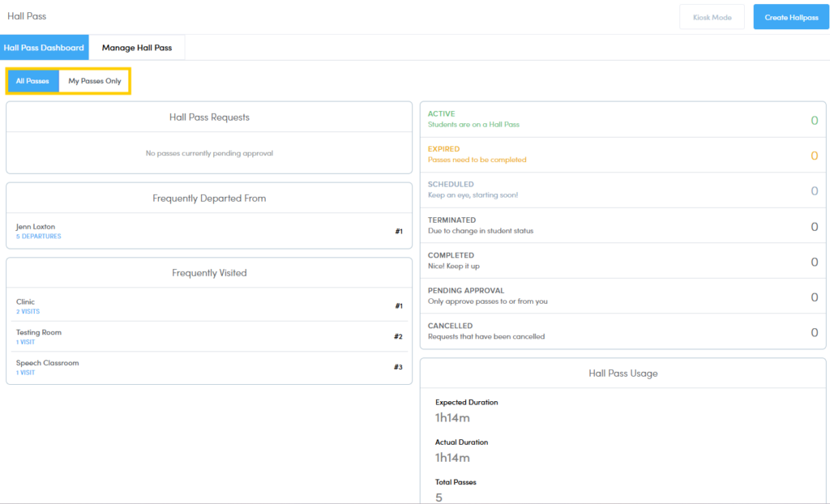
Task: Switch to My Passes Only filter
Action: pos(95,81)
